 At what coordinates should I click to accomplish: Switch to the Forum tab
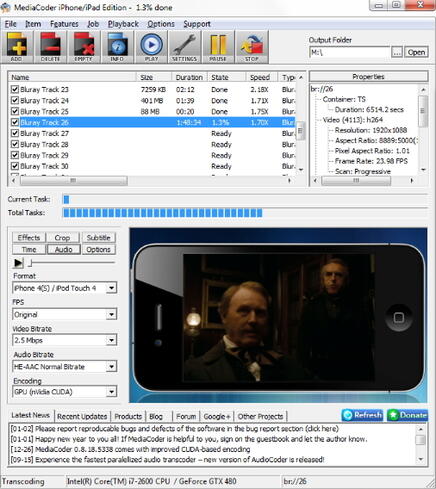click(186, 416)
